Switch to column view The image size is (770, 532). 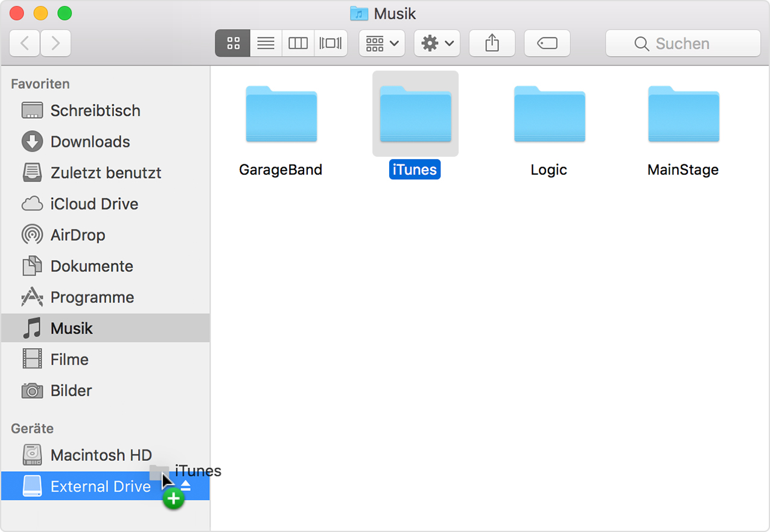pos(298,43)
